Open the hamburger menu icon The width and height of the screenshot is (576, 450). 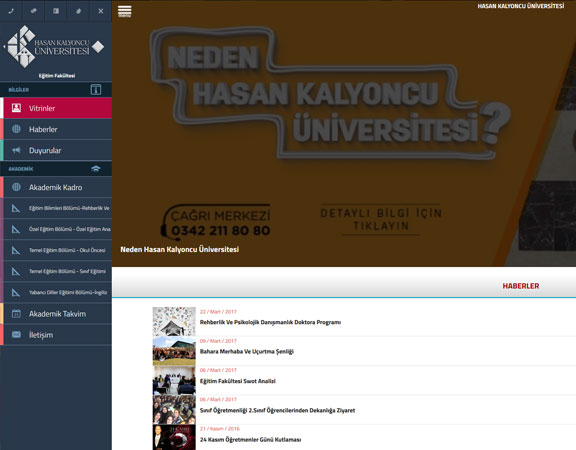[x=125, y=11]
